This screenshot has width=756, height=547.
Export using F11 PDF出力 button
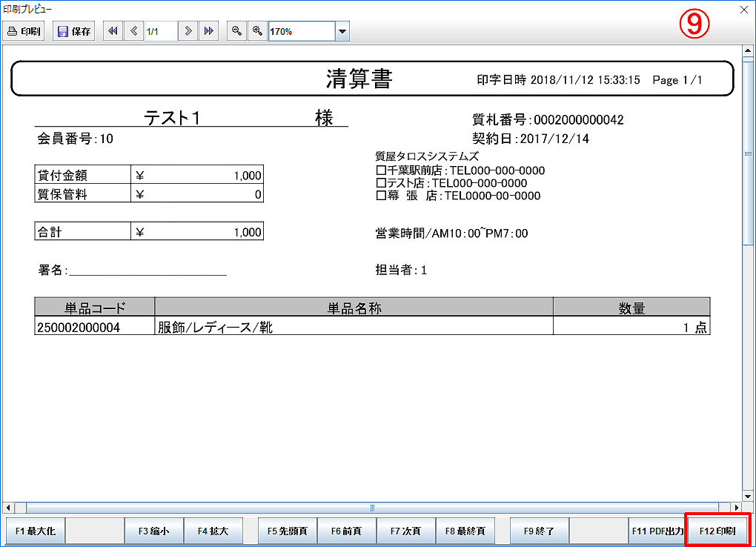[657, 531]
